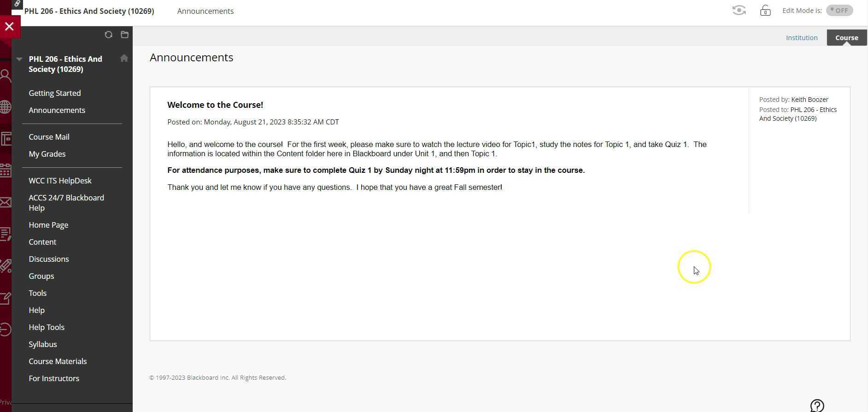The image size is (868, 412).
Task: Click the unlock adaptive release icon
Action: click(765, 11)
